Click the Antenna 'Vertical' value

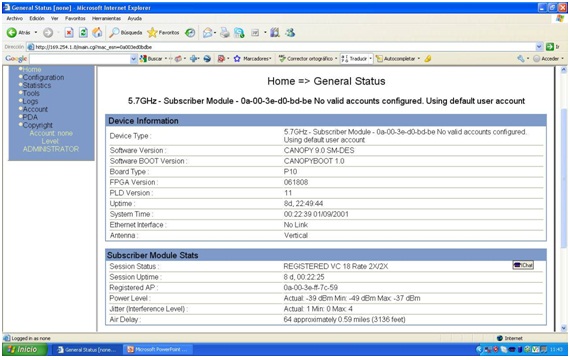point(296,235)
